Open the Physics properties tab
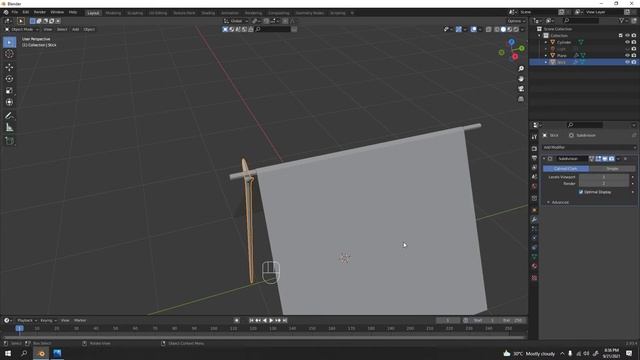The width and height of the screenshot is (640, 360). [534, 238]
